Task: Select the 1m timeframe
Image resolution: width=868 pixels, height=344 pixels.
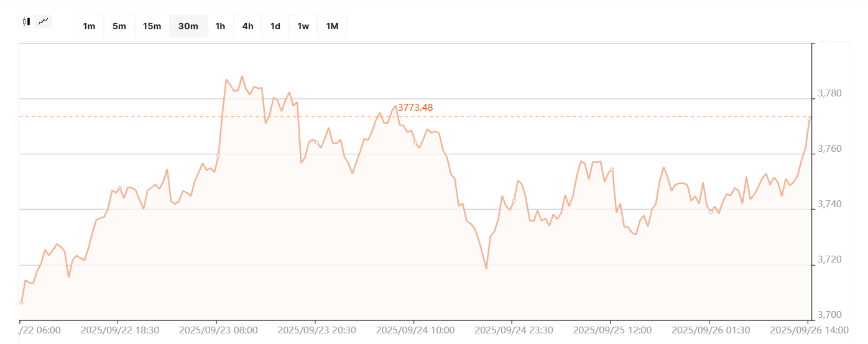Action: click(x=89, y=26)
